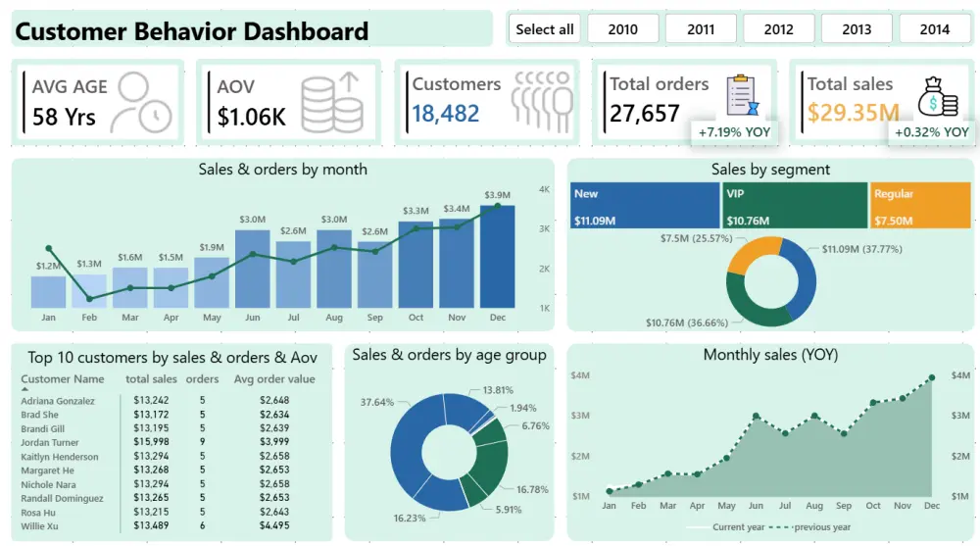Select the Brad She customer row
Image resolution: width=980 pixels, height=546 pixels.
[x=169, y=415]
